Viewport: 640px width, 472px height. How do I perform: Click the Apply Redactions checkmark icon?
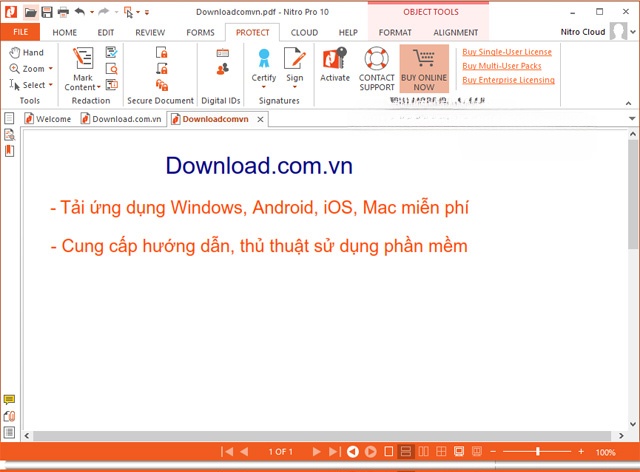coord(111,52)
